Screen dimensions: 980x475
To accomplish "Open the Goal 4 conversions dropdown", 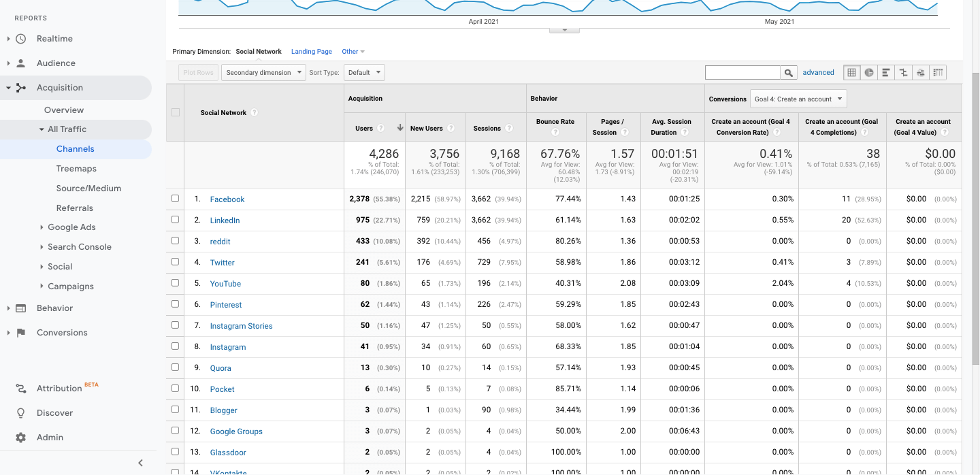I will (x=798, y=99).
